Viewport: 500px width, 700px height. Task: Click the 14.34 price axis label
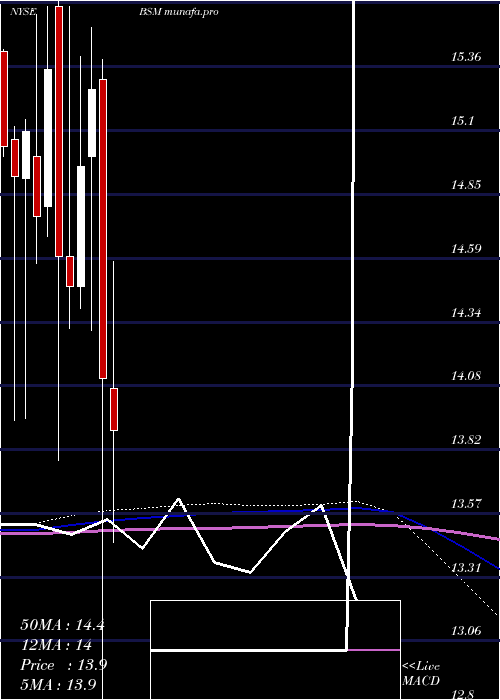pos(466,312)
